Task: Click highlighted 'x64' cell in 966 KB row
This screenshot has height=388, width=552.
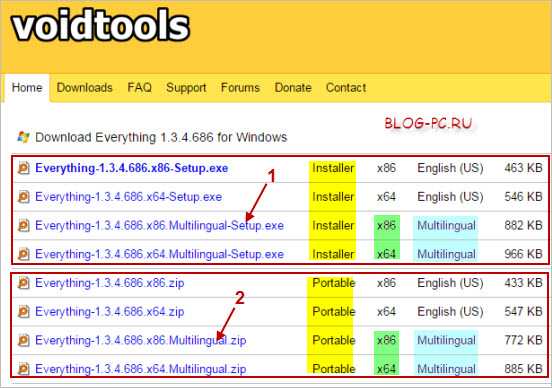Action: click(x=386, y=254)
